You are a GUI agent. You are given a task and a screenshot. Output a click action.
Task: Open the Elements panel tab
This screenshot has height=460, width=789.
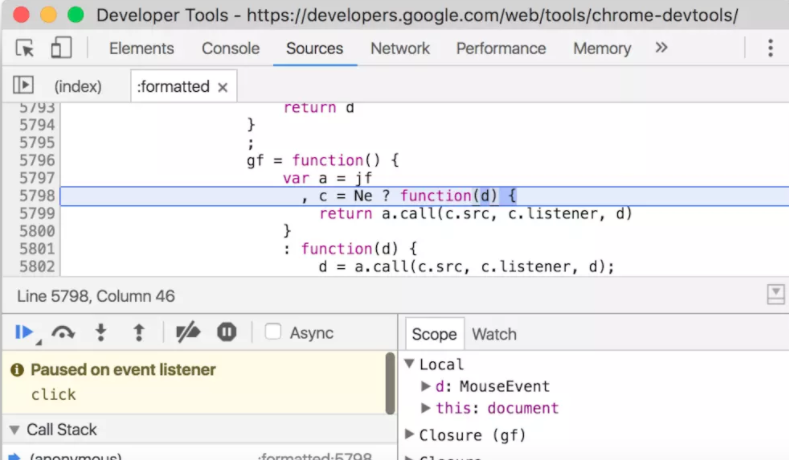point(141,48)
